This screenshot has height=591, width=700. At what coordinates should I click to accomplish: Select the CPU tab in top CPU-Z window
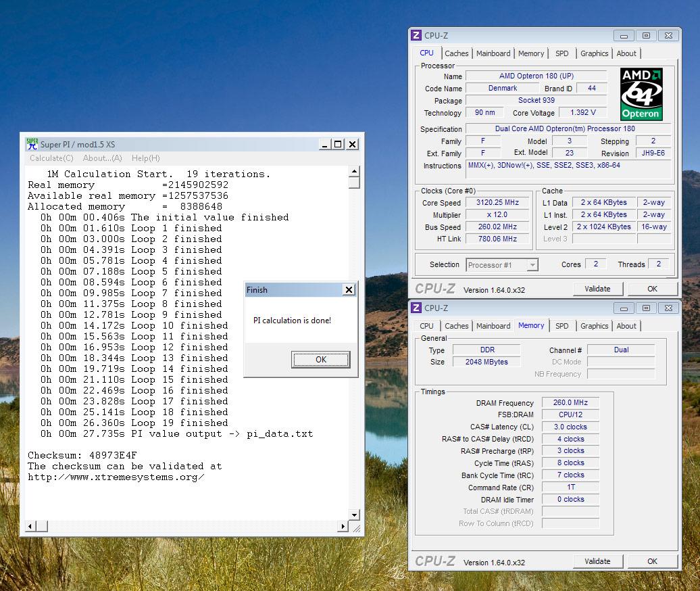click(426, 53)
